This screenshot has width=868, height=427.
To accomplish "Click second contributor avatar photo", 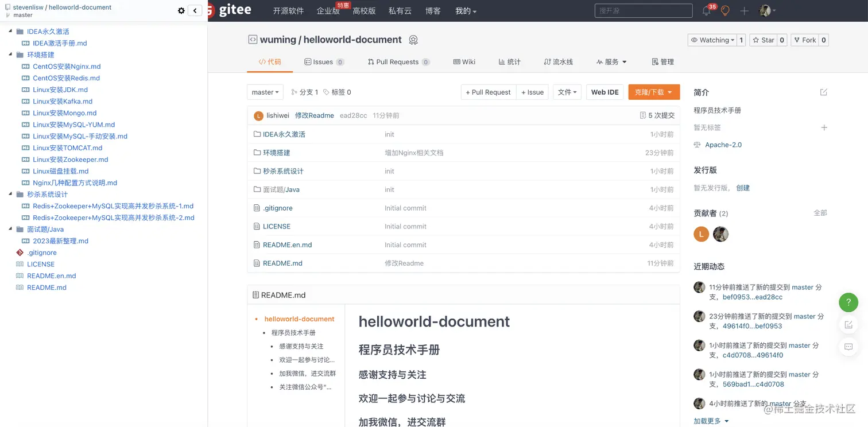I will tap(720, 234).
